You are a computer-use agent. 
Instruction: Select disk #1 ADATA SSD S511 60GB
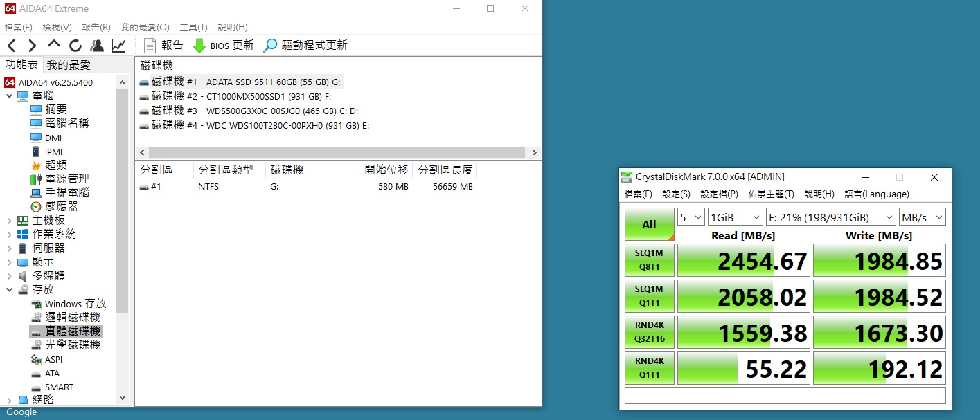point(240,82)
